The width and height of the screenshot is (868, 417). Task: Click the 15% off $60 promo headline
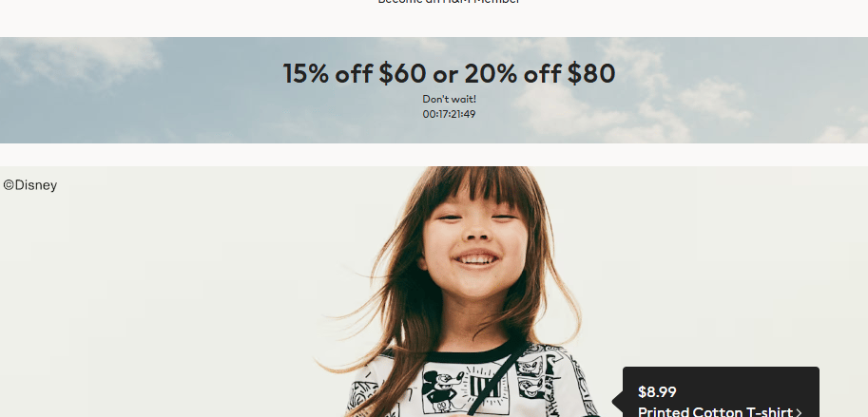point(449,73)
